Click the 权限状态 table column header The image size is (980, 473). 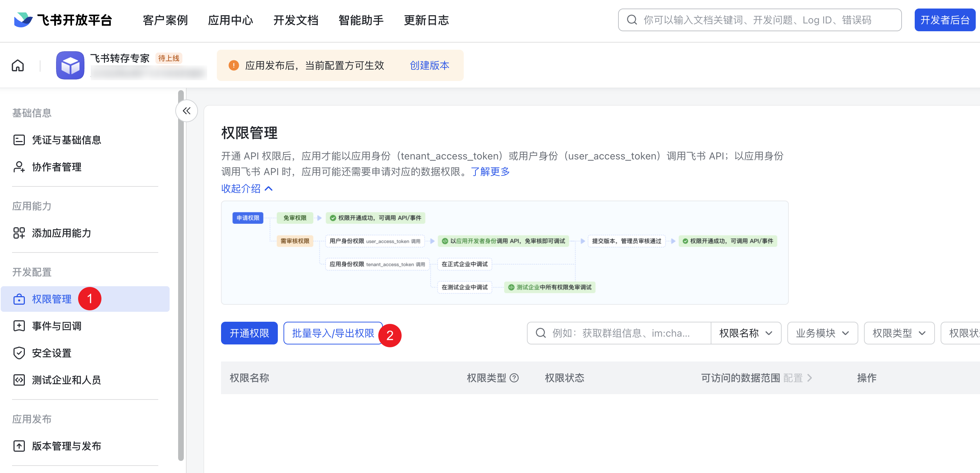(564, 378)
